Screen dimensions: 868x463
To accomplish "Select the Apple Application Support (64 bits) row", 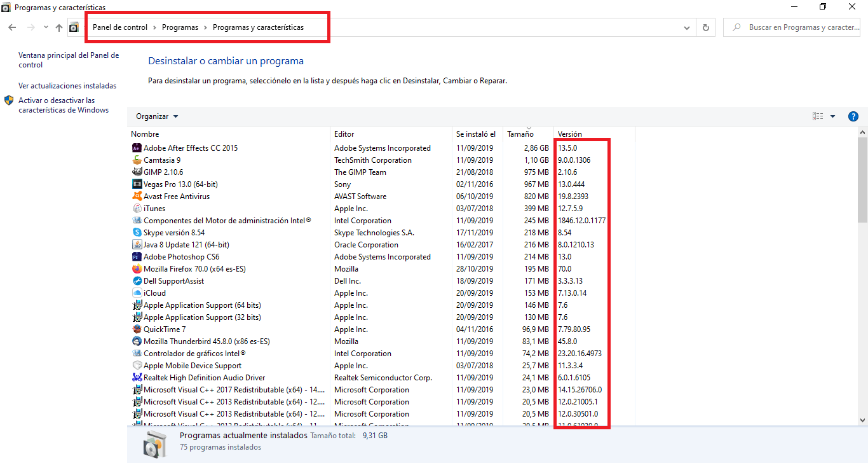I will coord(381,305).
